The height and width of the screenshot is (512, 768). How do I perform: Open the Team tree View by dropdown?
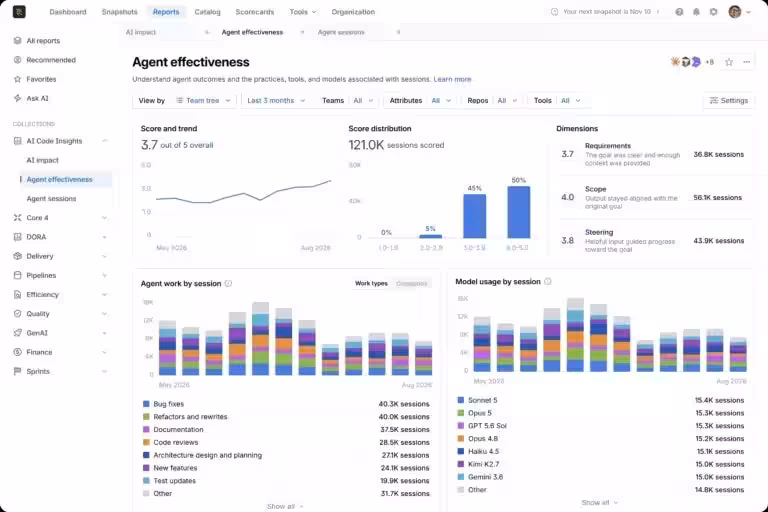[x=203, y=100]
